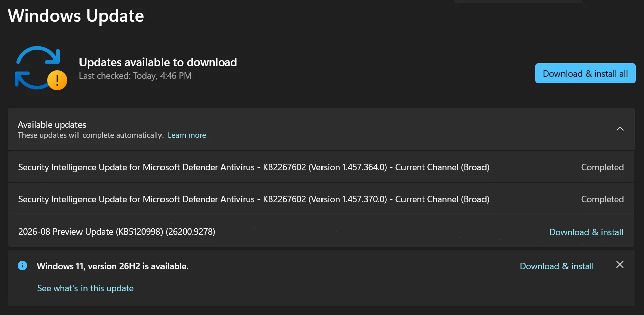
Task: Collapse the Available updates section chevron
Action: 620,129
